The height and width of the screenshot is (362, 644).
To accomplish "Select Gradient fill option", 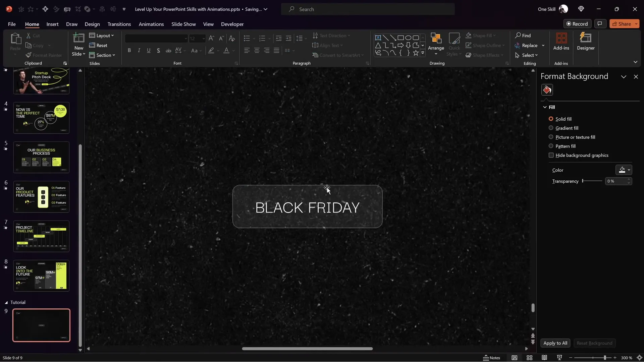I will (x=551, y=128).
